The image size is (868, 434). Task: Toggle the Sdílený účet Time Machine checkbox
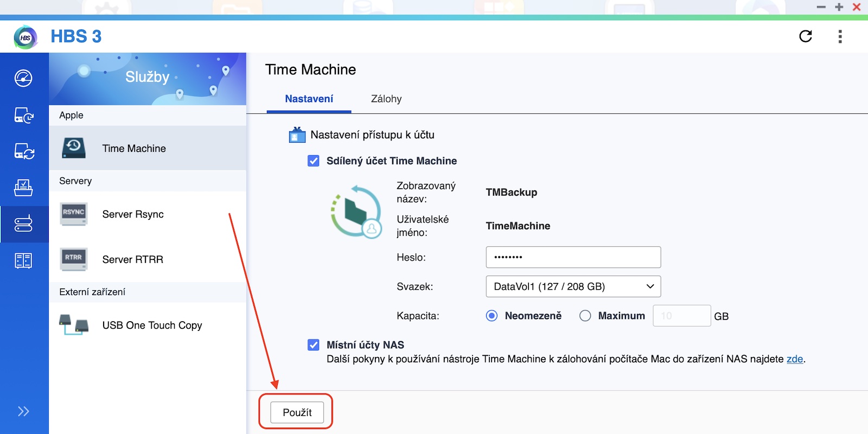(x=314, y=161)
